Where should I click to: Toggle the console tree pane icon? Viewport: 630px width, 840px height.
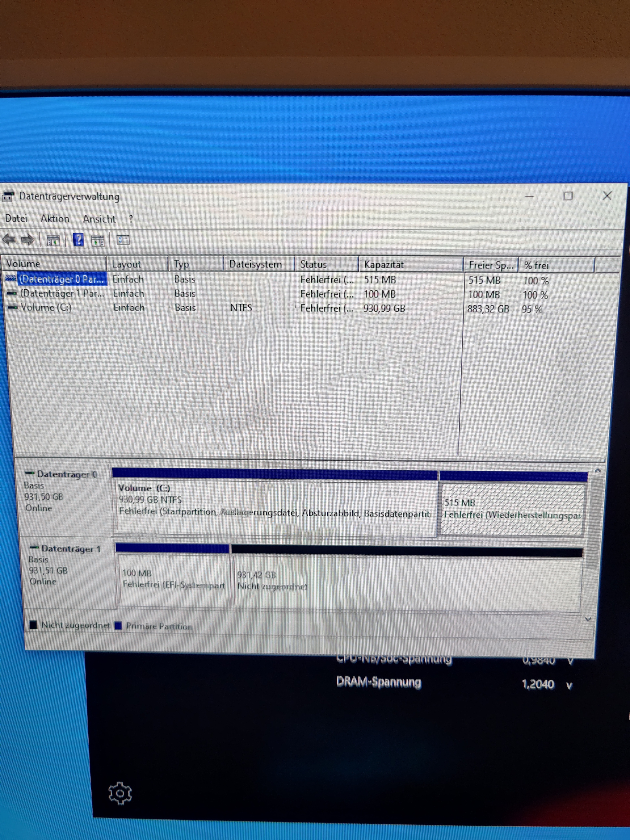tap(53, 240)
